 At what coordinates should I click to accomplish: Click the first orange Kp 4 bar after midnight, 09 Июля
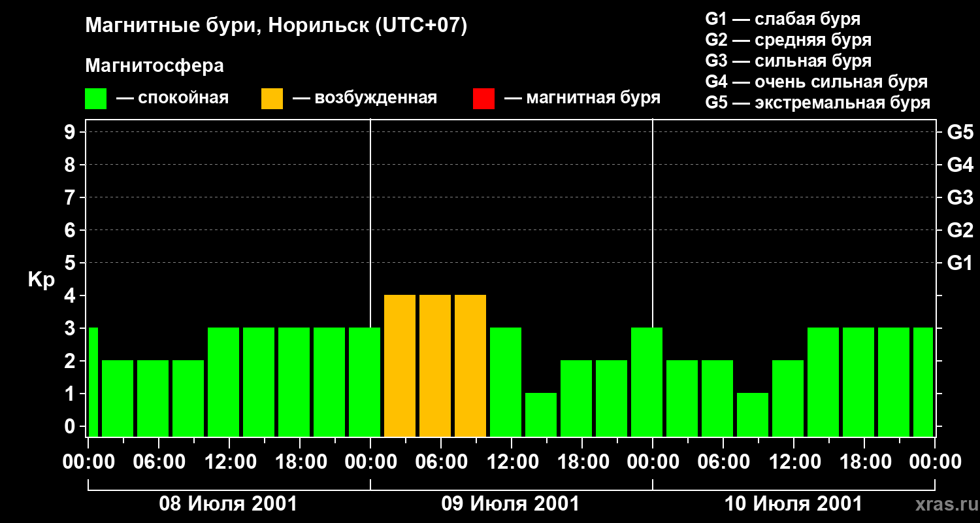[x=400, y=365]
